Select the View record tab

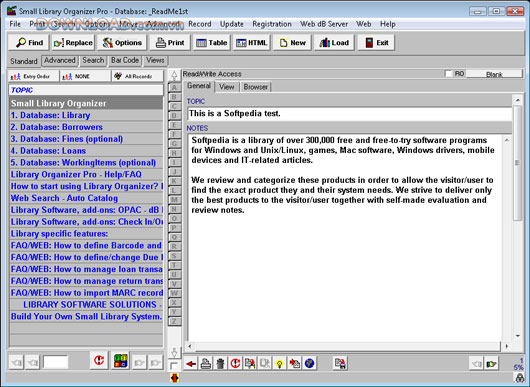coord(226,87)
